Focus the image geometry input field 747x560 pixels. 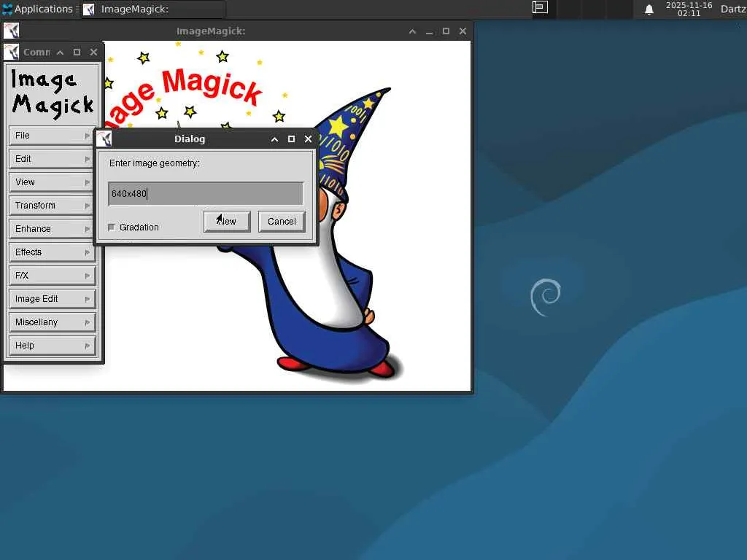click(205, 194)
